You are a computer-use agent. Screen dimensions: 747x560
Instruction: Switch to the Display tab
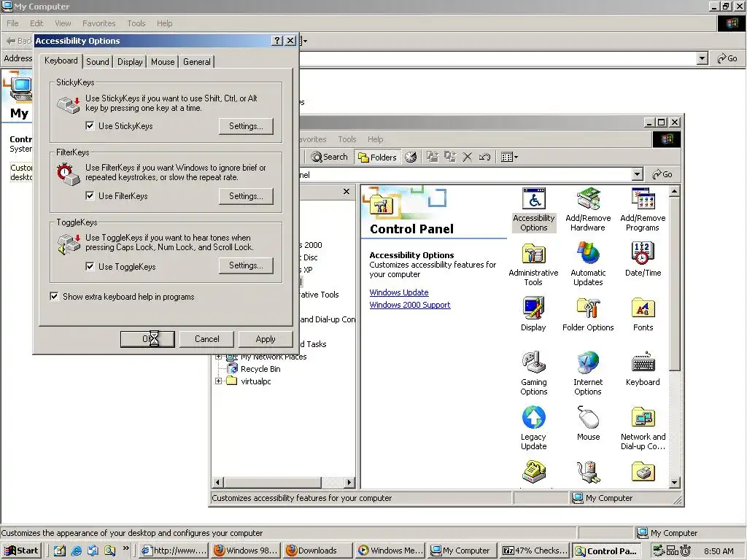click(x=130, y=62)
